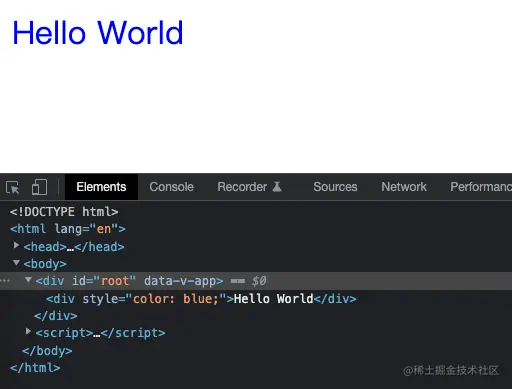Click the "root" id attribute value

[x=115, y=281]
